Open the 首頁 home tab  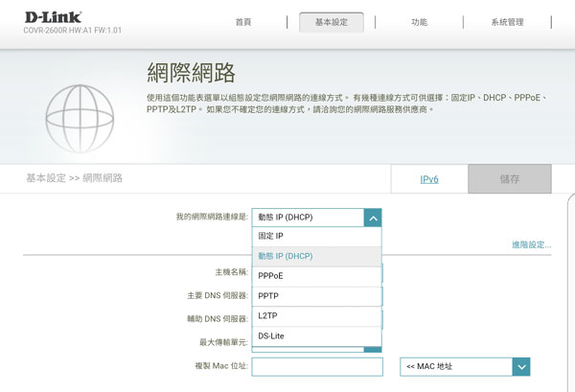pyautogui.click(x=242, y=22)
